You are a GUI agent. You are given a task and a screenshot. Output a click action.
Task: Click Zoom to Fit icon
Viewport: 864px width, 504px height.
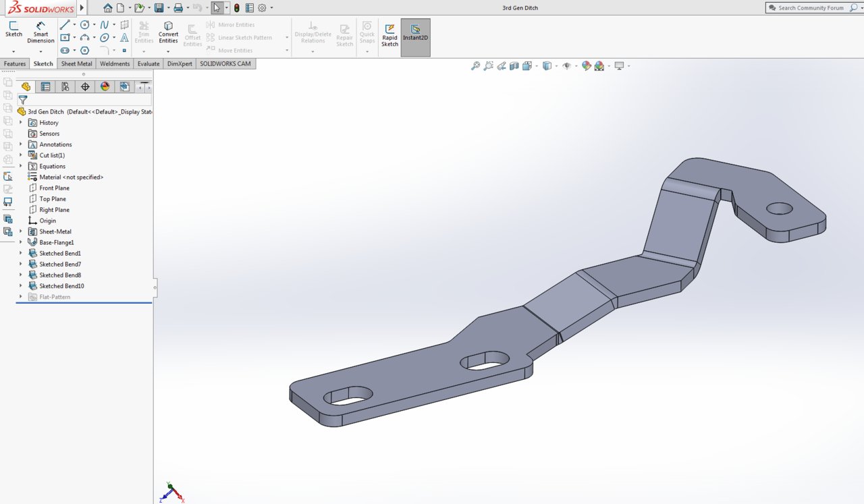[476, 65]
